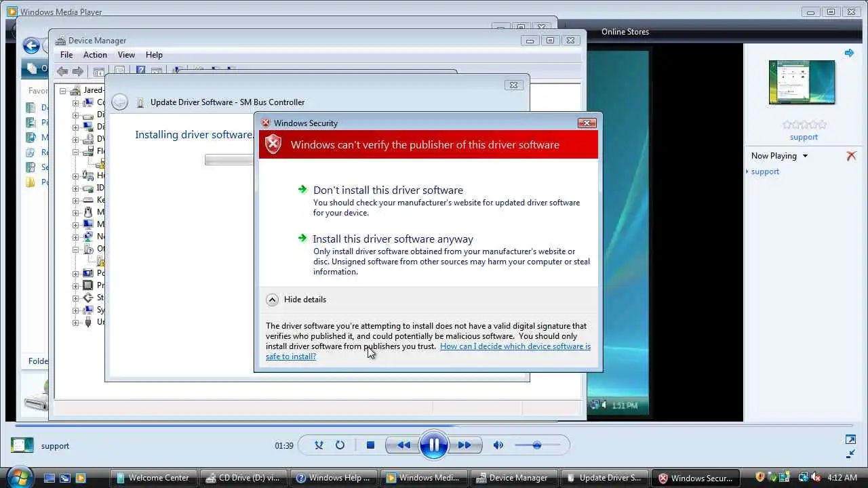Screen dimensions: 868x488
Task: Stop playback in Media Player
Action: click(370, 445)
